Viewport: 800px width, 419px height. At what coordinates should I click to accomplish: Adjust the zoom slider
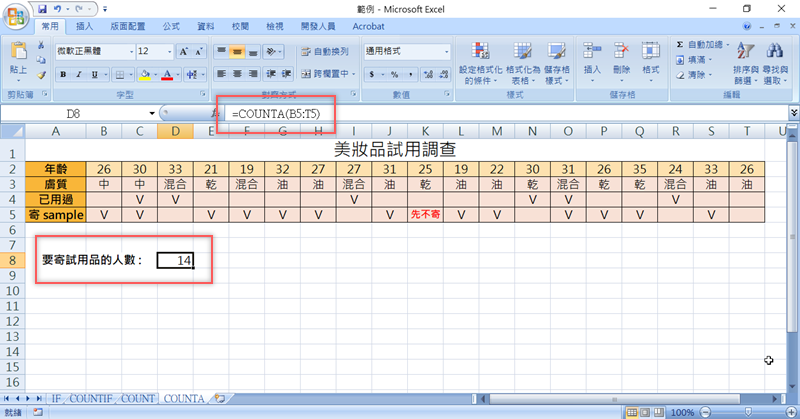tap(748, 412)
